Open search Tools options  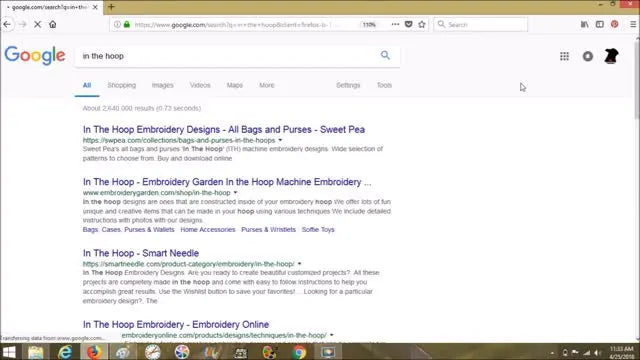384,85
